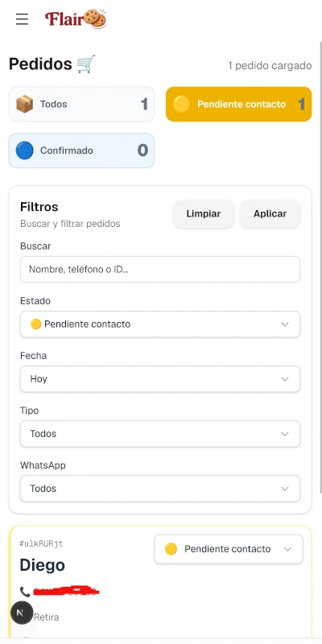This screenshot has height=644, width=322.
Task: Click the package box icon in Todos
Action: (25, 105)
